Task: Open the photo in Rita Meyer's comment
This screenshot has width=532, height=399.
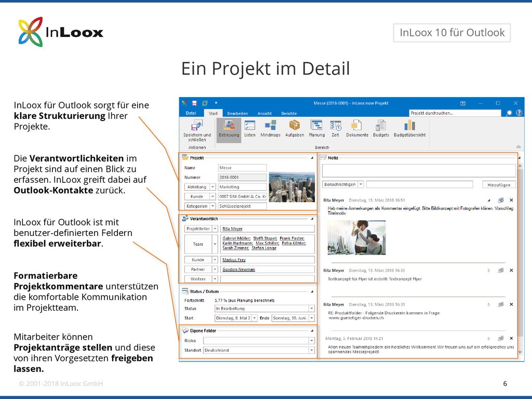Action: click(x=356, y=237)
